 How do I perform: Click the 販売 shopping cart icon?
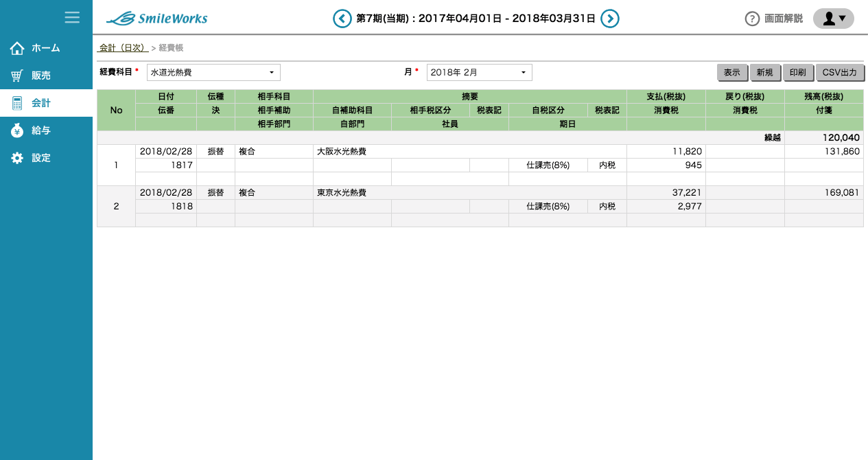click(17, 76)
